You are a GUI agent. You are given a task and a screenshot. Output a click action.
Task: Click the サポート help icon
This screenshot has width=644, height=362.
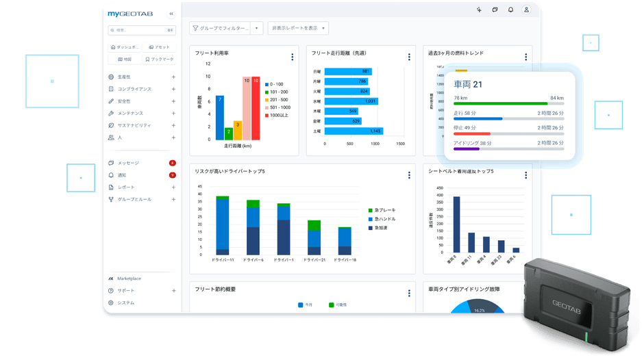pos(111,291)
